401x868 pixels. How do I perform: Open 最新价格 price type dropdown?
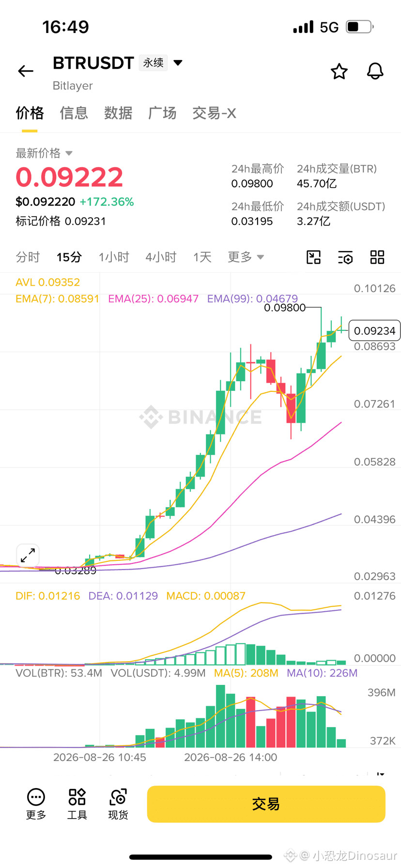coord(44,153)
